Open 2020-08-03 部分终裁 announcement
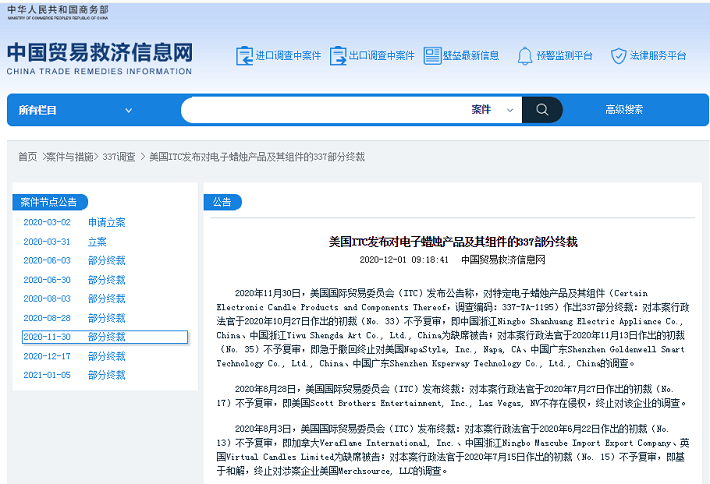This screenshot has height=484, width=710. pos(74,298)
